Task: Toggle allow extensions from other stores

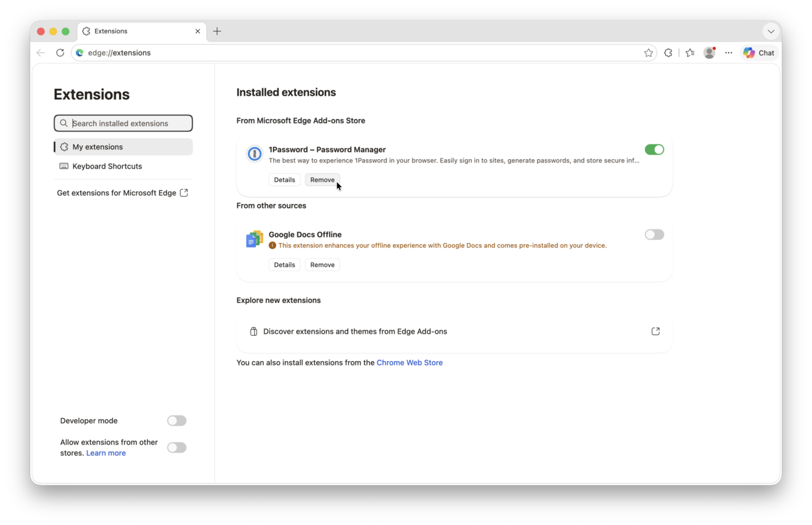Action: click(176, 447)
